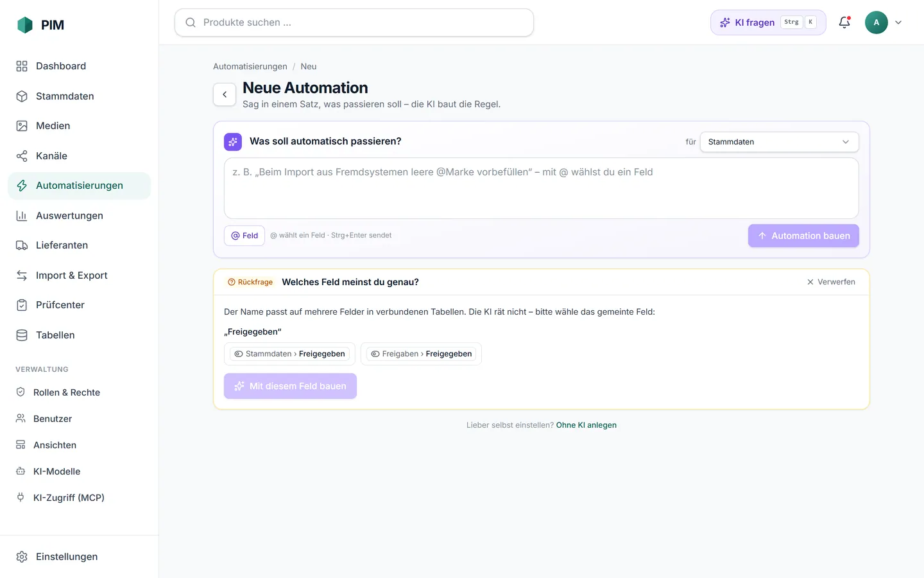Open Tabellen via its database icon

tap(22, 335)
